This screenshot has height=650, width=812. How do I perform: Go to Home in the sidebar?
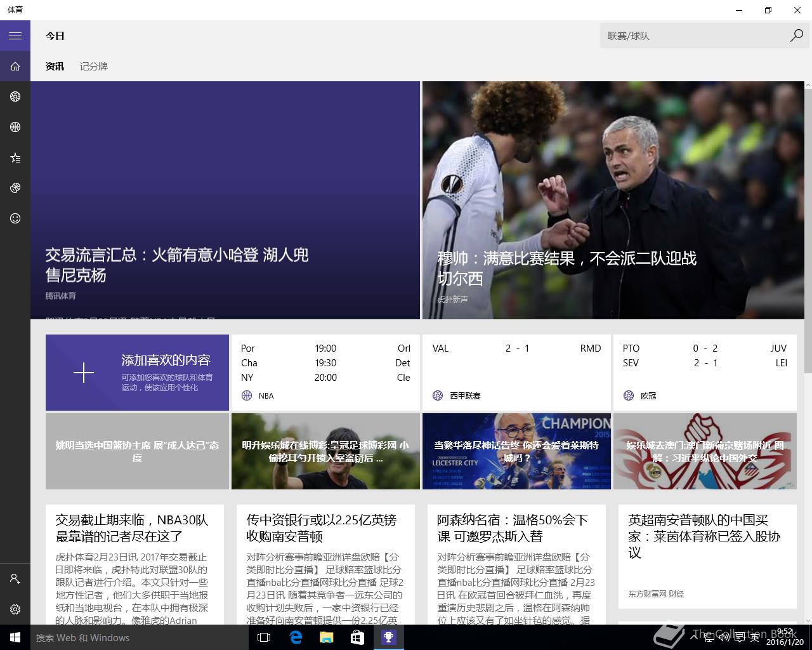[15, 66]
